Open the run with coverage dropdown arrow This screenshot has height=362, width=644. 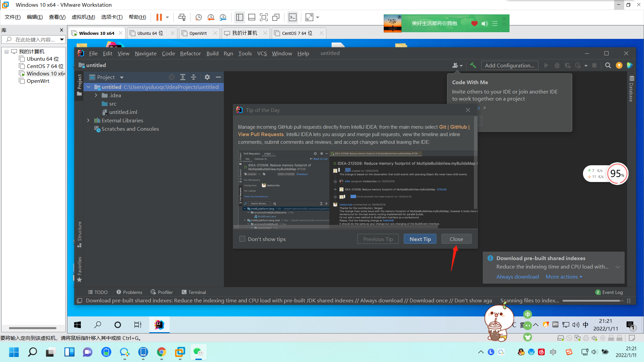click(586, 66)
